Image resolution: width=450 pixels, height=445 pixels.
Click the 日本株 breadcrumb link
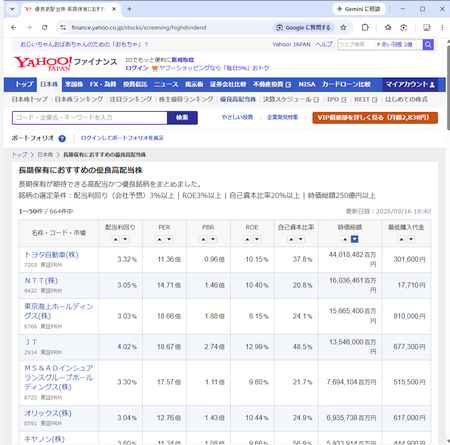point(45,155)
